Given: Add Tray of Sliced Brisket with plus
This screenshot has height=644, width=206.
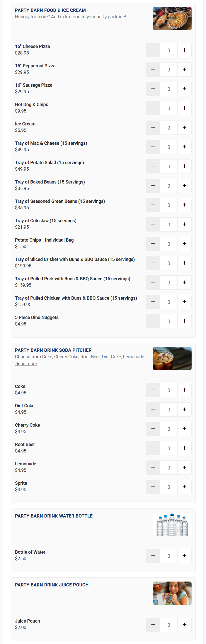Looking at the screenshot, I should point(184,263).
